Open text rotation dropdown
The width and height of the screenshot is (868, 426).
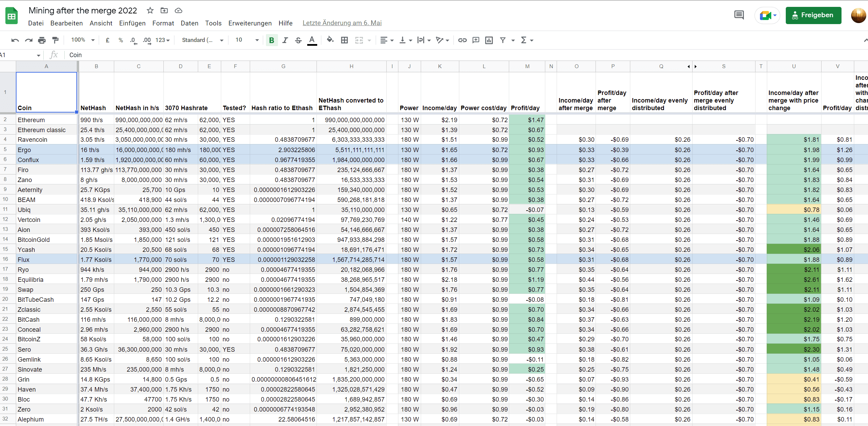pyautogui.click(x=442, y=40)
